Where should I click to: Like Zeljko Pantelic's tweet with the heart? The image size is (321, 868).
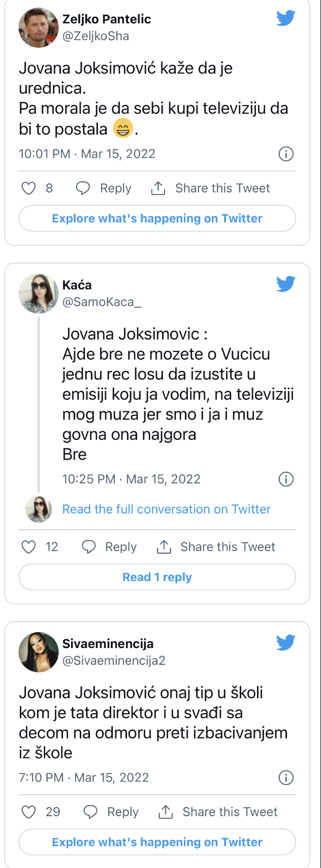tap(28, 188)
